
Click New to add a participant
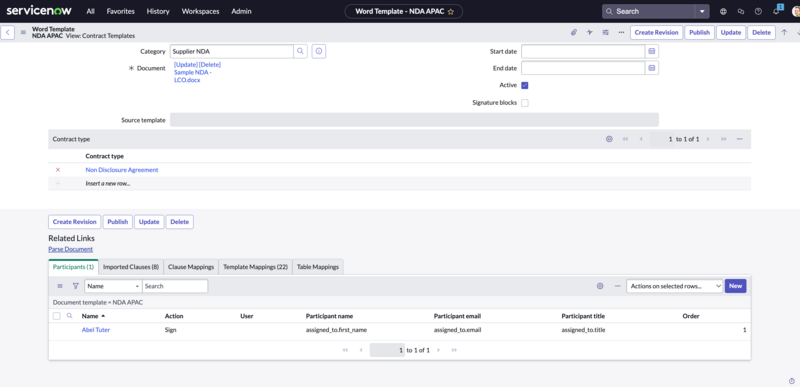pyautogui.click(x=735, y=286)
